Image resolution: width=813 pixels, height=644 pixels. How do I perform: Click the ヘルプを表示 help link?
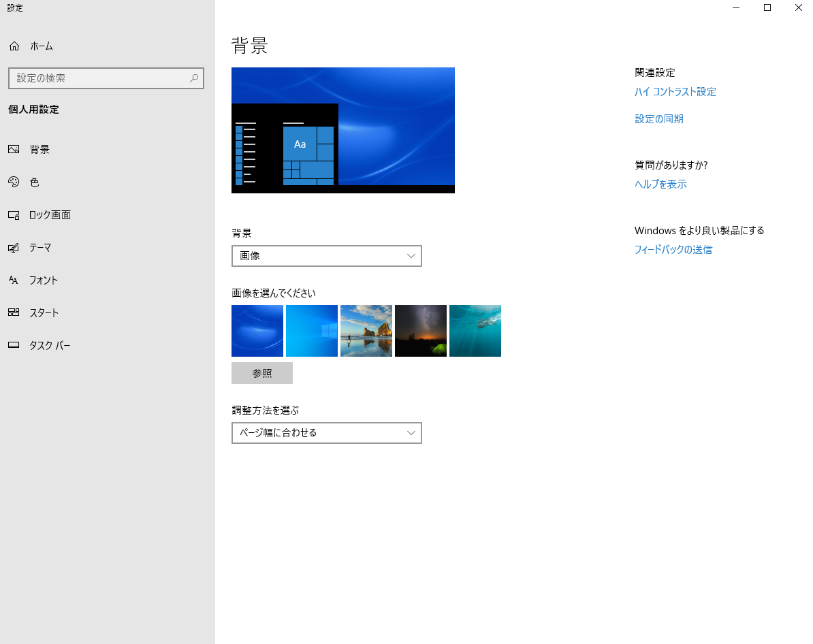click(x=660, y=184)
